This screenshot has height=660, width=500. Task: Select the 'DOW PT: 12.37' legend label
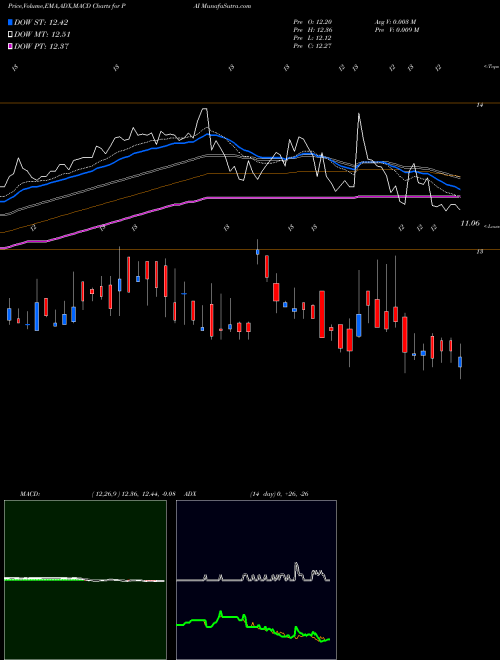click(42, 46)
